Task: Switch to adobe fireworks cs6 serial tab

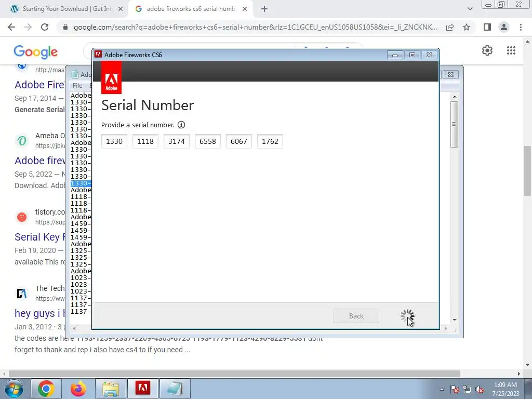Action: tap(191, 9)
